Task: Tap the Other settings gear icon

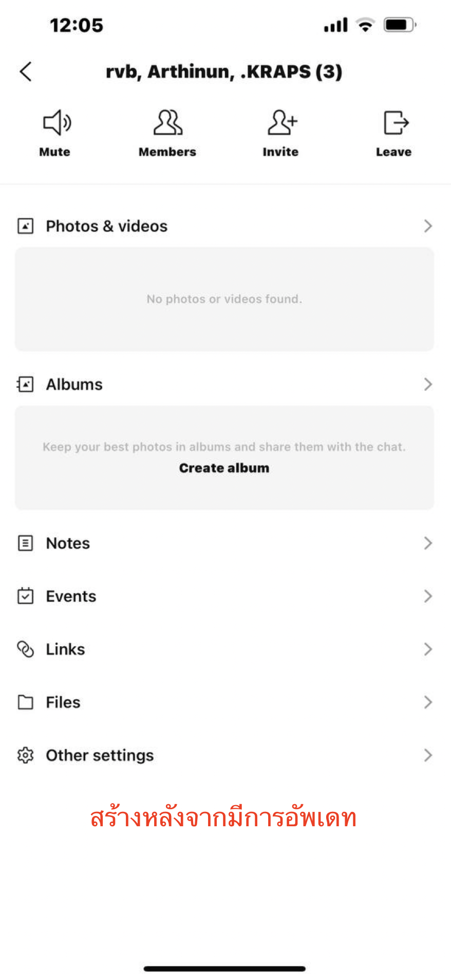Action: pyautogui.click(x=25, y=755)
